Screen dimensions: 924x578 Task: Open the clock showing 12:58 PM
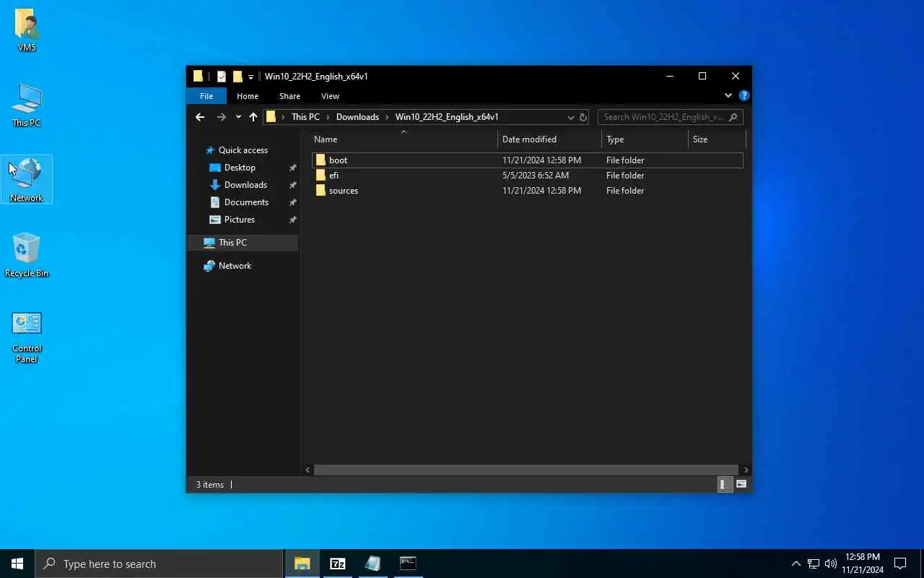coord(863,564)
